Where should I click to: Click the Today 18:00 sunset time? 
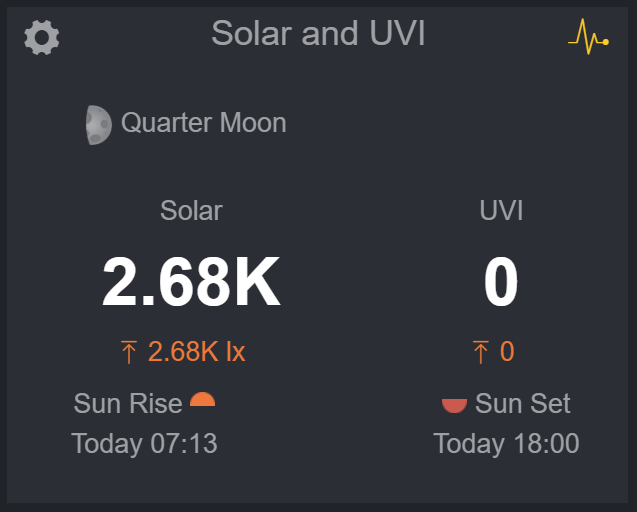pos(506,443)
